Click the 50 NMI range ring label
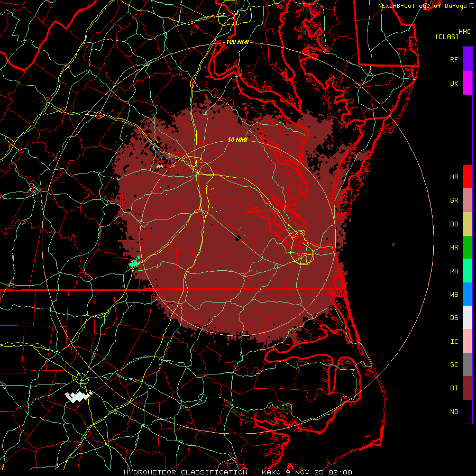Viewport: 476px width, 476px height. [x=237, y=140]
